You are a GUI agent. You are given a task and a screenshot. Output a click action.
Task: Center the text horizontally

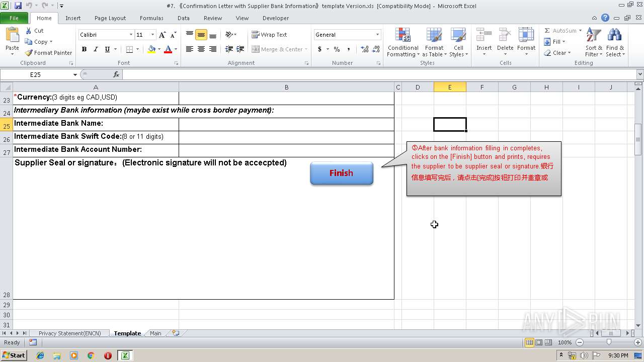click(x=201, y=49)
